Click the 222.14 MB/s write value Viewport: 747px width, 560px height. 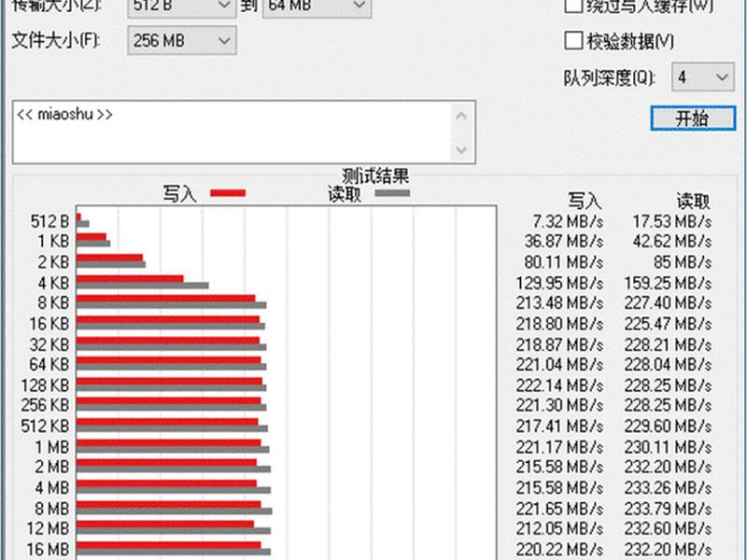(x=559, y=385)
